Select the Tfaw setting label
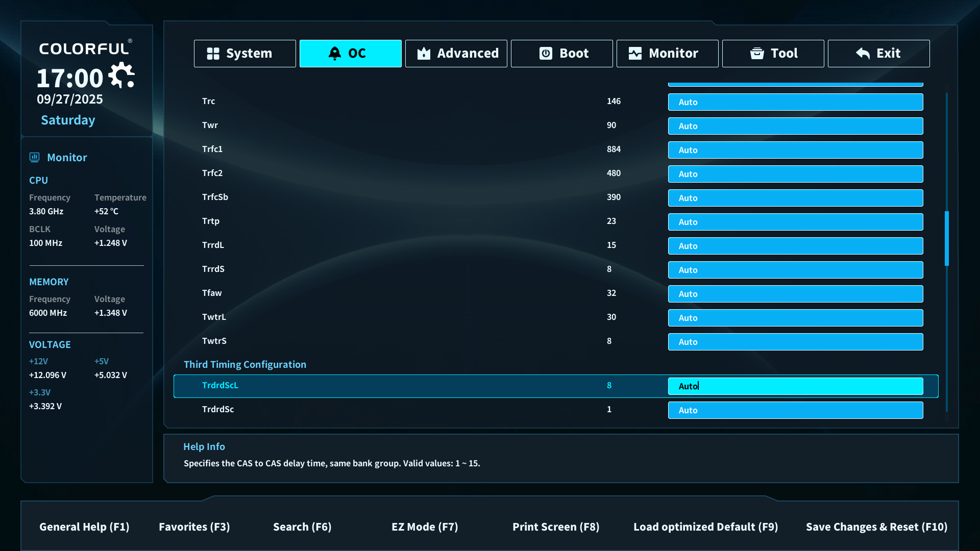Screen dimensions: 980x551 click(212, 293)
